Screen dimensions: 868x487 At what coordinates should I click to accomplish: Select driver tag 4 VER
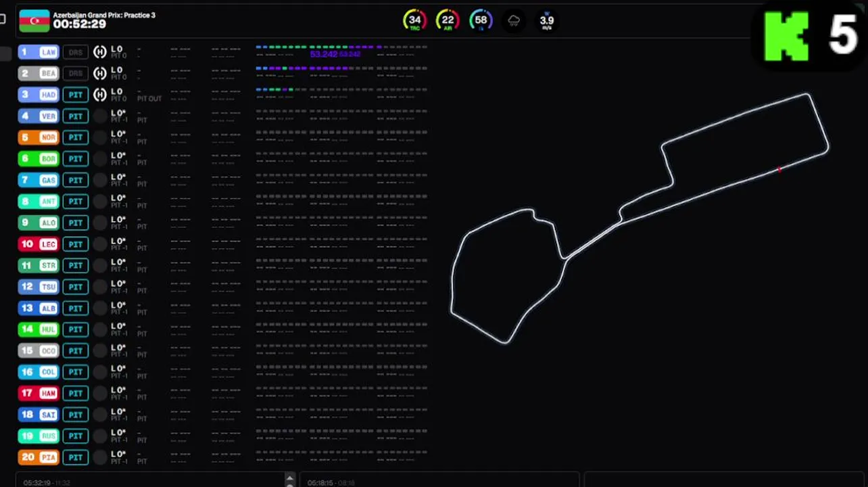point(39,116)
